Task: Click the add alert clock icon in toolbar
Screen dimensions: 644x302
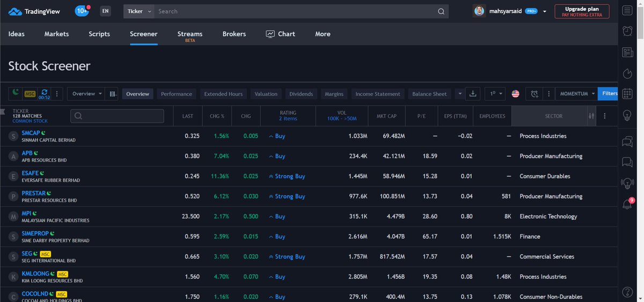Action: point(535,94)
